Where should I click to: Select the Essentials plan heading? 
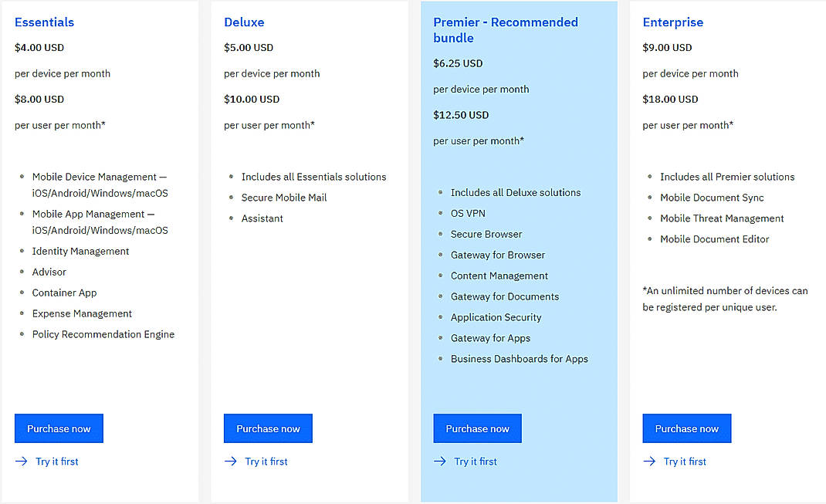[x=44, y=22]
